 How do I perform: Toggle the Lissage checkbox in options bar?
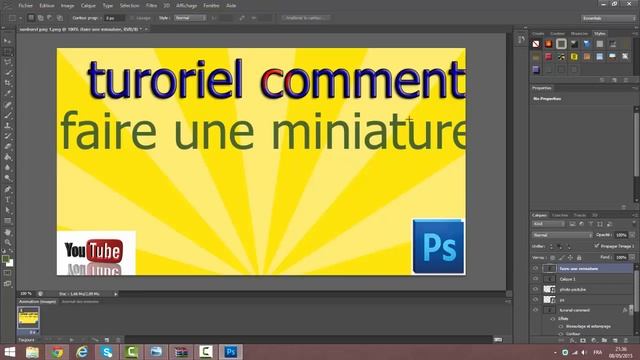pyautogui.click(x=132, y=18)
